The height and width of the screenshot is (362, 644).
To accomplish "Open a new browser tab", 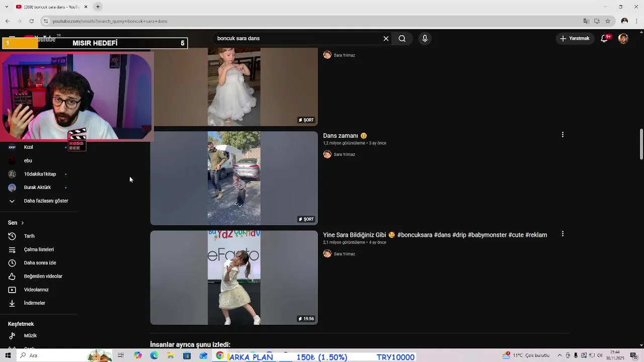I will click(x=98, y=7).
